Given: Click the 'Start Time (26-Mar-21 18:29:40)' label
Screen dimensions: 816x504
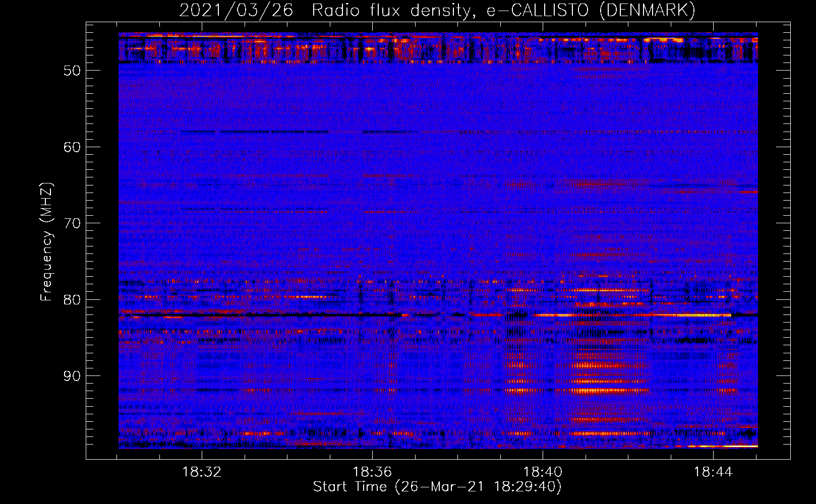Looking at the screenshot, I should [437, 487].
